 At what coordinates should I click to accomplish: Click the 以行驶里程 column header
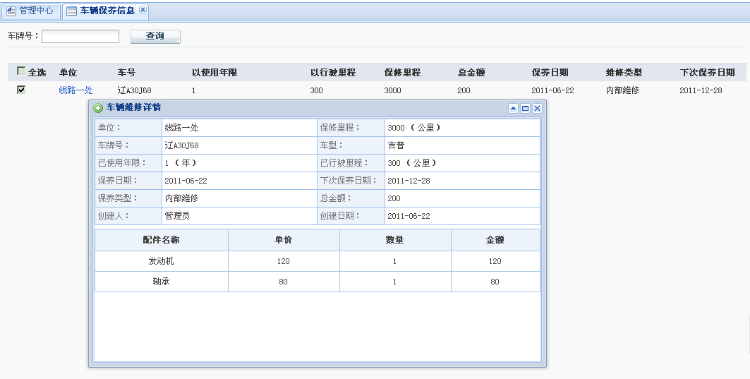(333, 73)
